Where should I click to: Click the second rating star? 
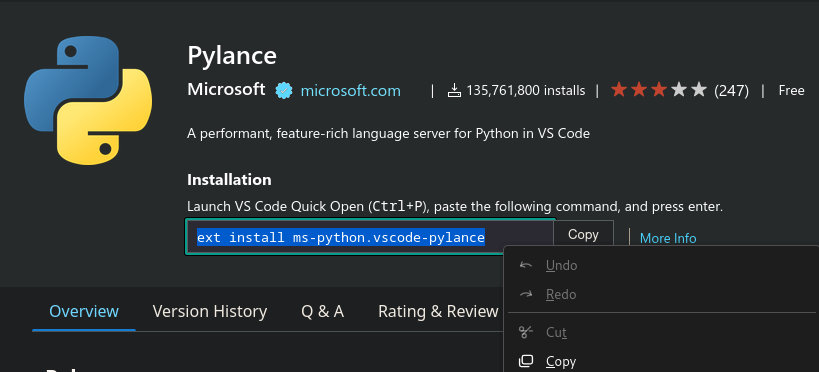point(639,90)
